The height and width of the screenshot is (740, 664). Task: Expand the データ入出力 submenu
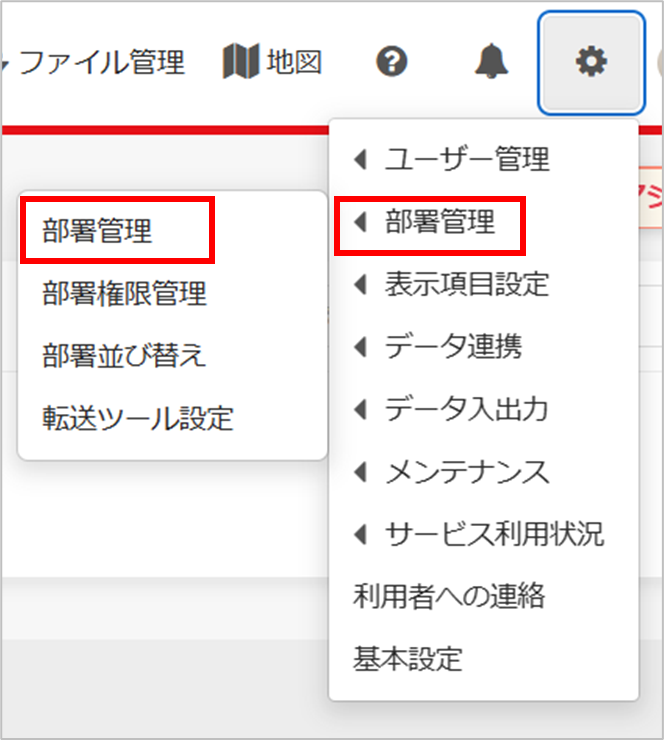click(466, 409)
